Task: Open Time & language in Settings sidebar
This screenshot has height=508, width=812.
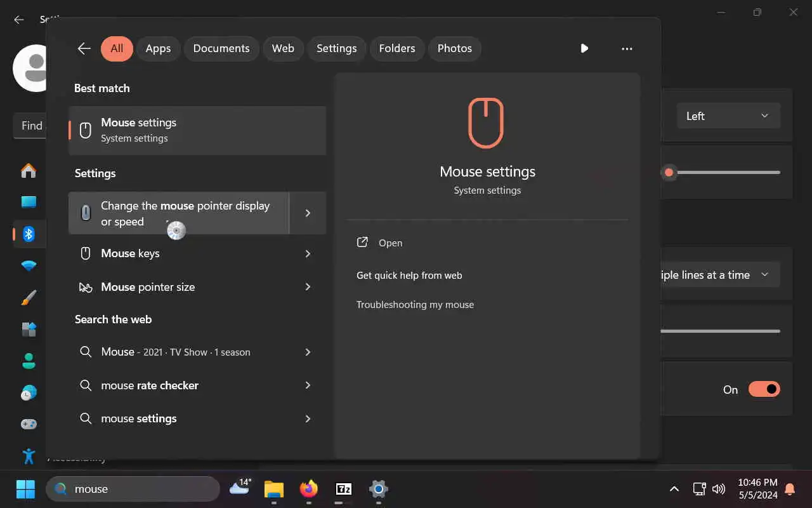Action: (29, 392)
